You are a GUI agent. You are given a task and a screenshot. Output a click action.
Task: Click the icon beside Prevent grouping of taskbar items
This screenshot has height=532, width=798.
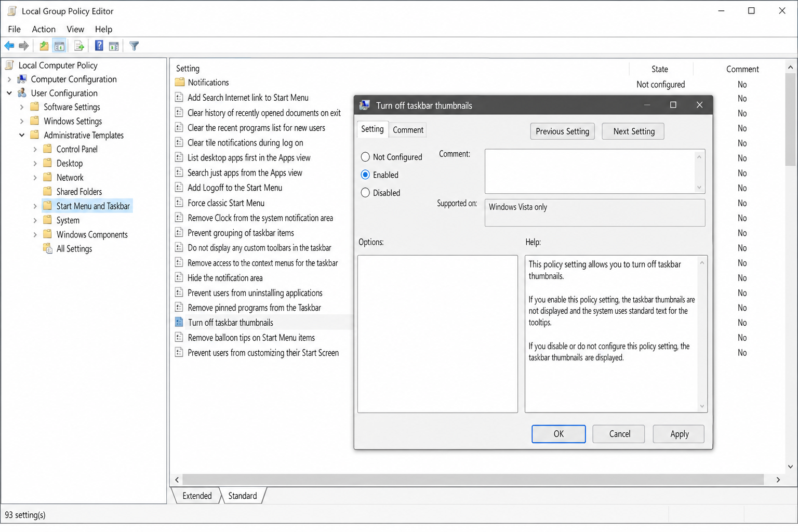(x=179, y=233)
